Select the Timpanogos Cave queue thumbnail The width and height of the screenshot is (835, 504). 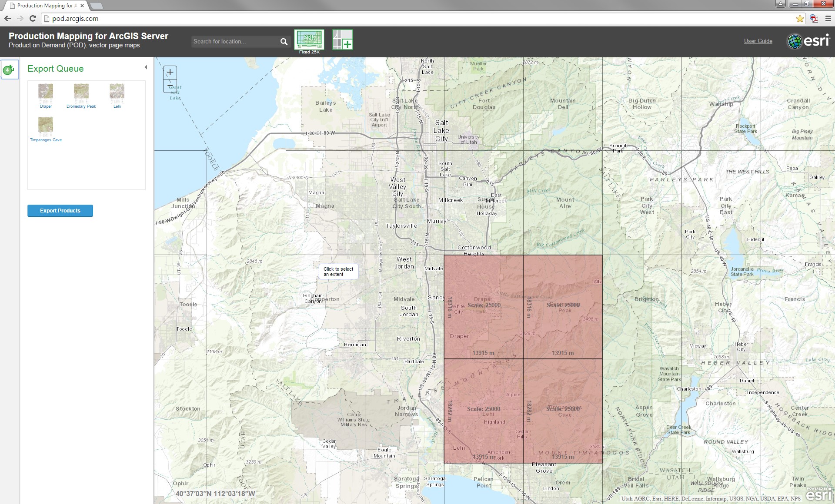[x=46, y=125]
